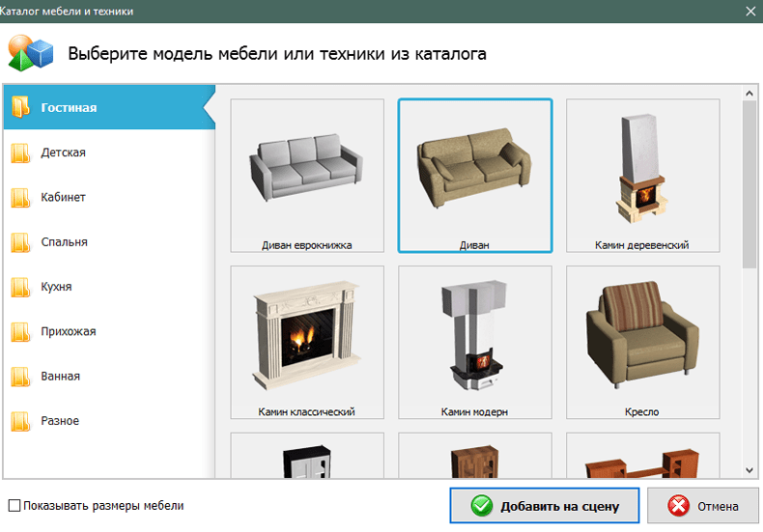
Task: Select the orange wall shelf unit thumbnail
Action: (643, 456)
